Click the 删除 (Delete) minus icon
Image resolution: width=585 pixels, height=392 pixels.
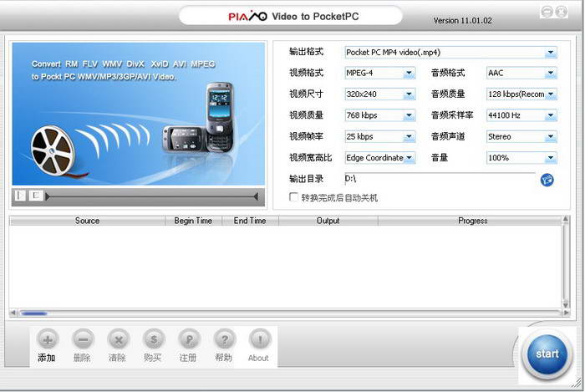coord(83,340)
